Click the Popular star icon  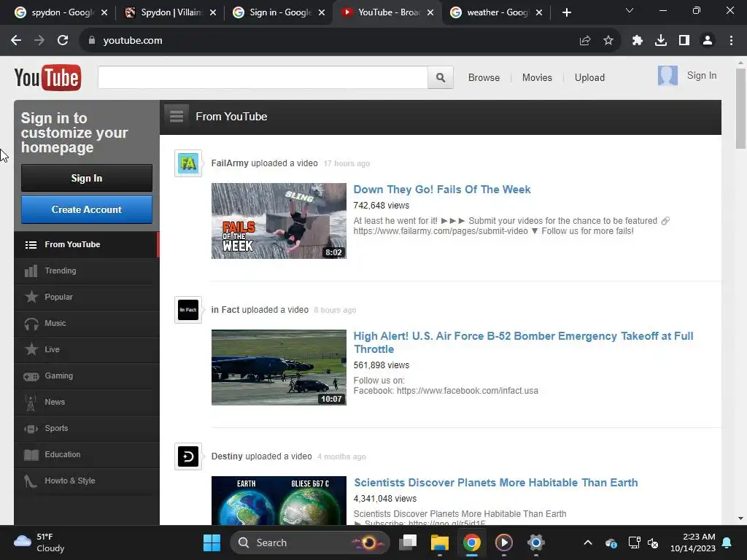(31, 297)
